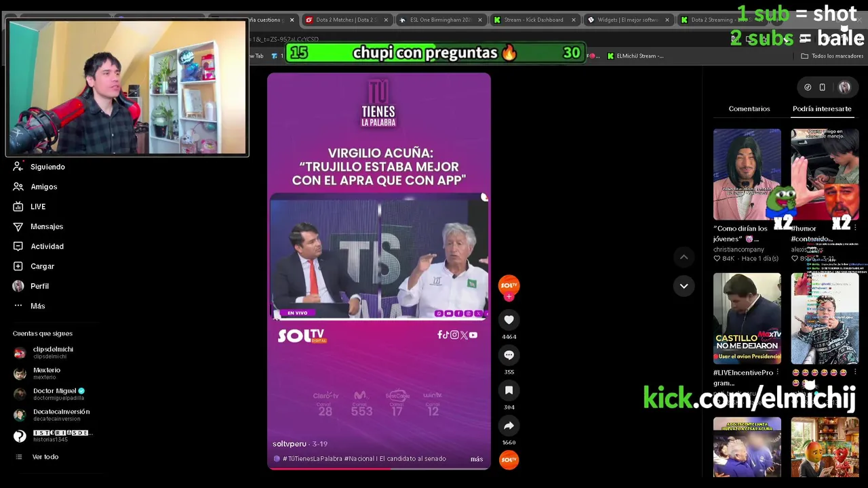Close the ESL One Birmingham browser tab

(479, 20)
